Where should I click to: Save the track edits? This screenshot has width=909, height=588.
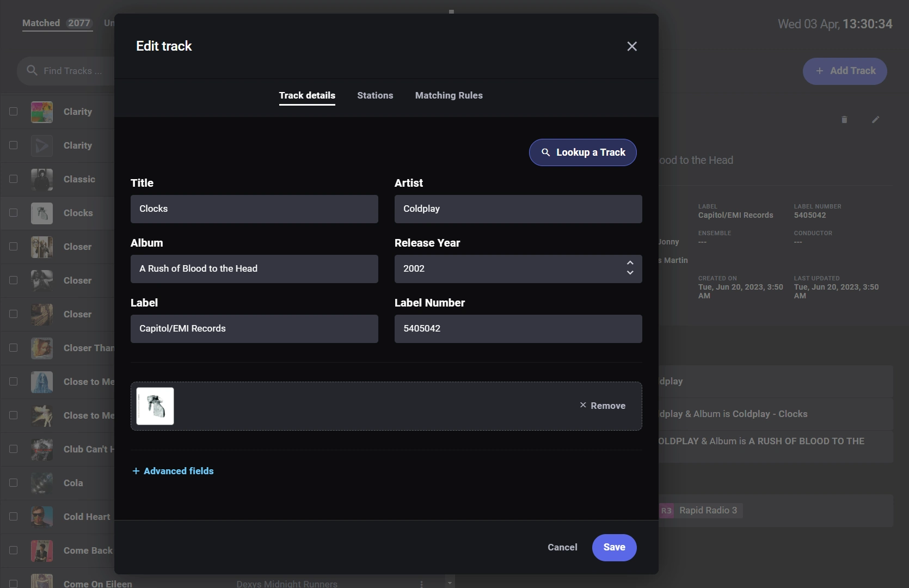pyautogui.click(x=615, y=547)
